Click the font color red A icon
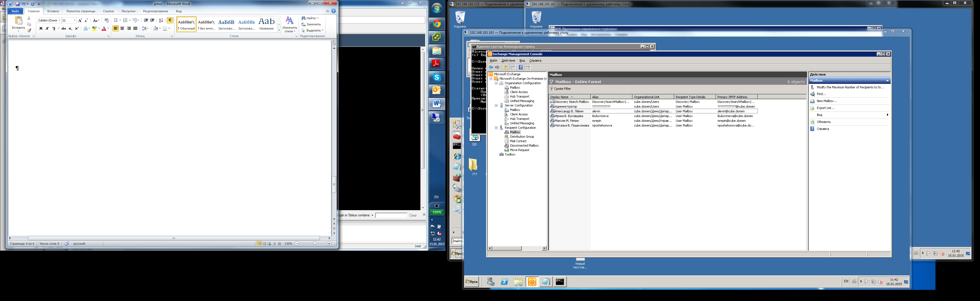Image resolution: width=980 pixels, height=301 pixels. click(104, 29)
